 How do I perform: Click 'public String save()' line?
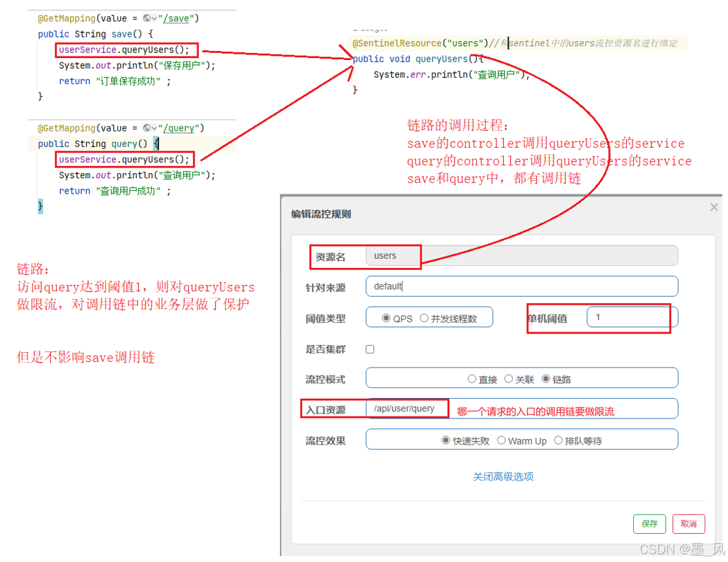click(96, 34)
